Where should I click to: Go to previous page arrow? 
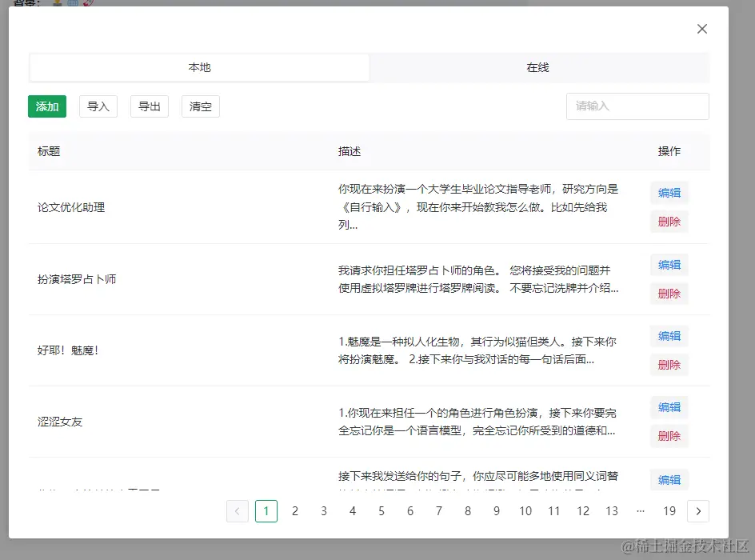(238, 511)
